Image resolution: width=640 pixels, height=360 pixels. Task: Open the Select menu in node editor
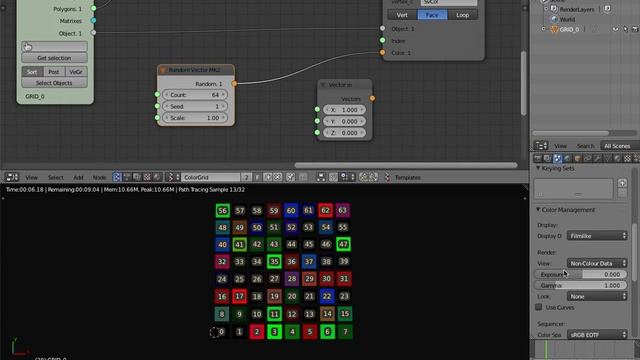coord(56,178)
